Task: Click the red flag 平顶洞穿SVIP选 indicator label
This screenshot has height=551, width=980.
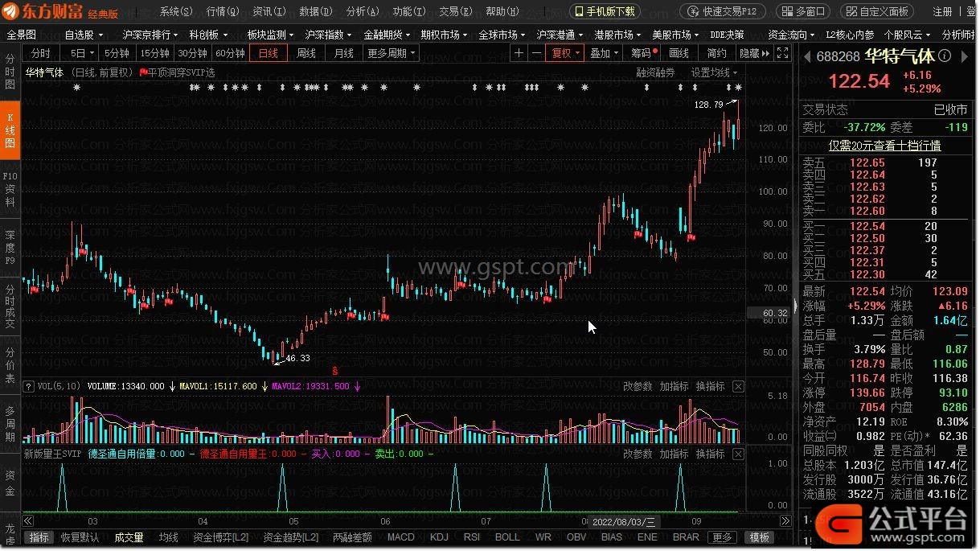Action: (177, 72)
